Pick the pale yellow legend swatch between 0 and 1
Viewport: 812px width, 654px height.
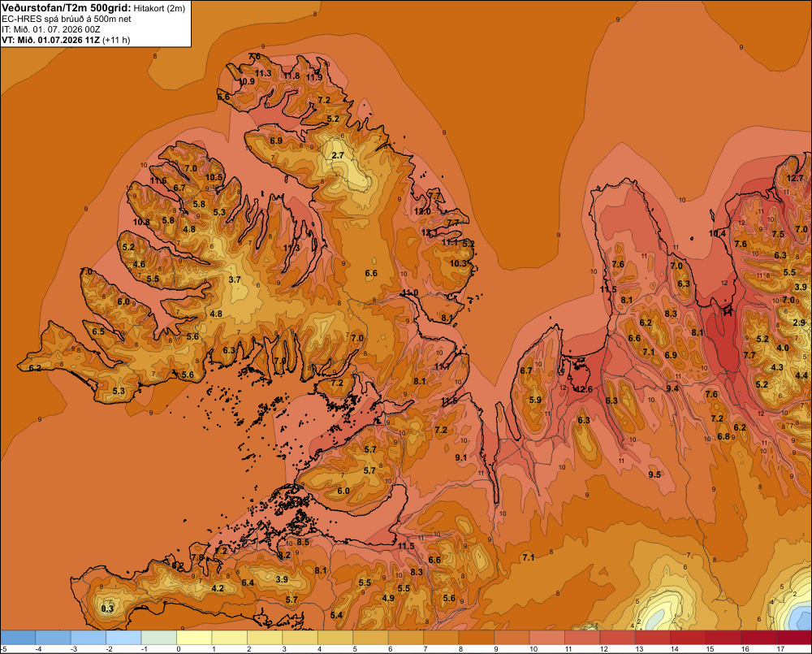[194, 638]
